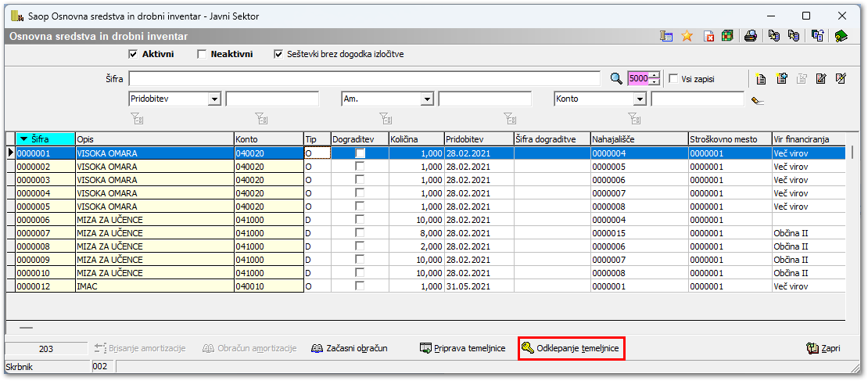Click the last edit-with-pencil icon in record toolbar
868x381 pixels.
(x=841, y=79)
